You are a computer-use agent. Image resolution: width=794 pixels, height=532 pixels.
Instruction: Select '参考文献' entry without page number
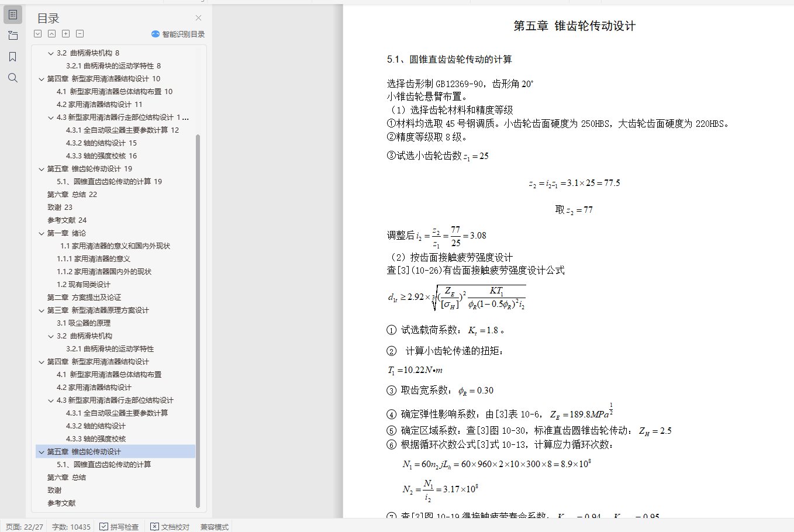(61, 503)
